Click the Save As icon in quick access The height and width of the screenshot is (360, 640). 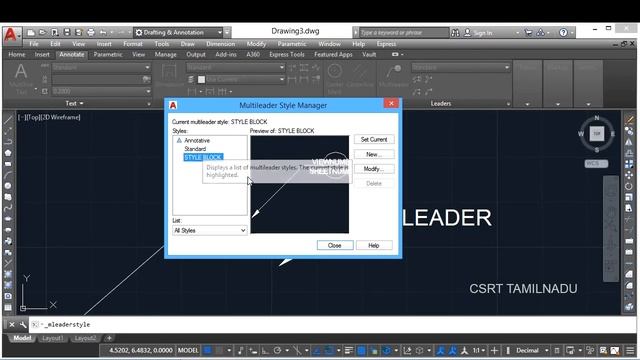pyautogui.click(x=78, y=32)
